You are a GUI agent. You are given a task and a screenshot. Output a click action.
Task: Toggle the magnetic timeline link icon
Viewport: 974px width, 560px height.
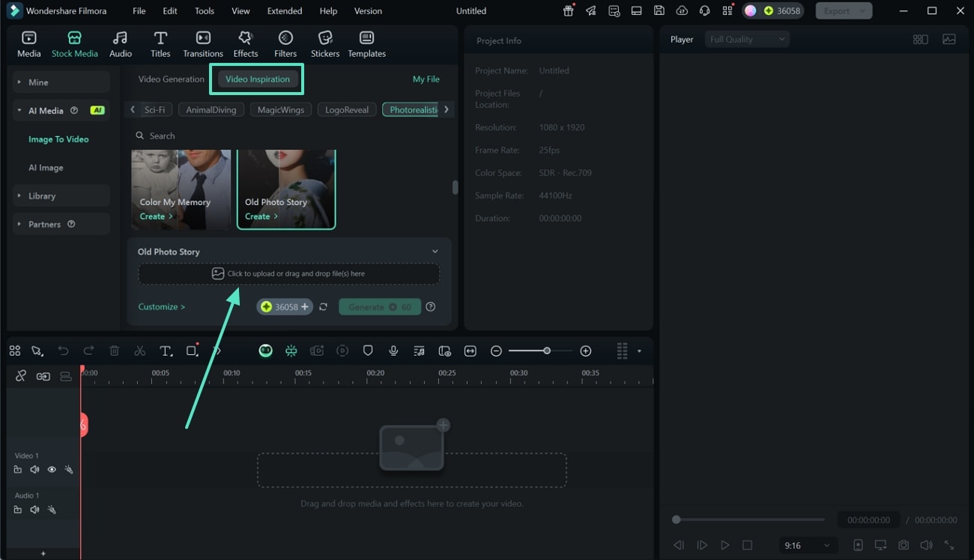(x=43, y=376)
